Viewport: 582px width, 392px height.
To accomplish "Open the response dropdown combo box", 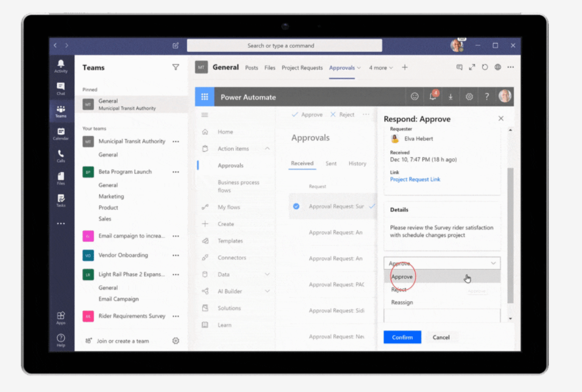I will (442, 263).
